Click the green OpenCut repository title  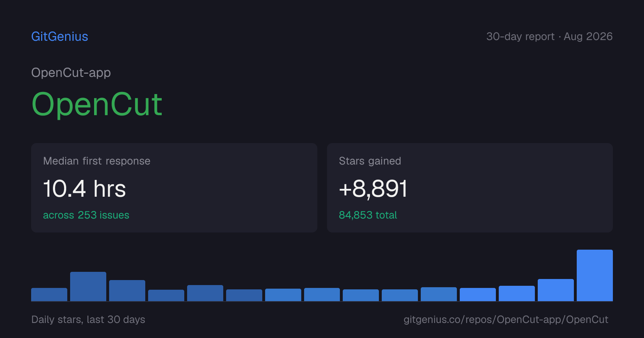click(x=97, y=104)
